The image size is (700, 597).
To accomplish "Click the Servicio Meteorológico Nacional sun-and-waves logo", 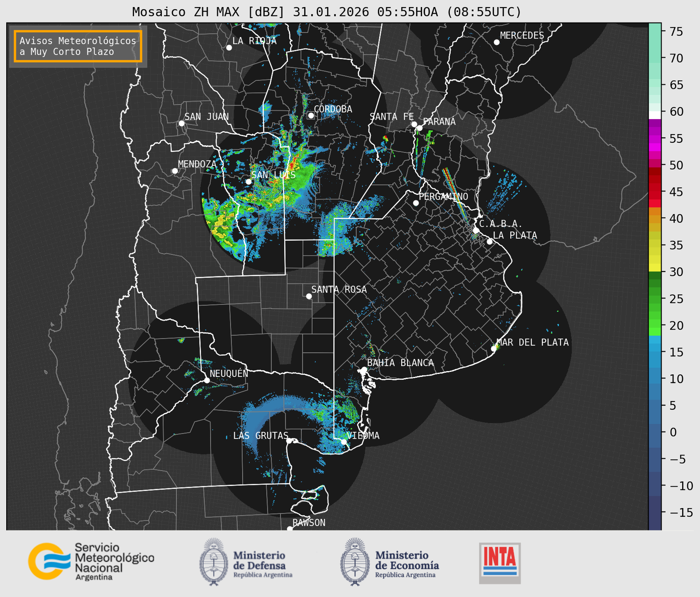I will [49, 561].
